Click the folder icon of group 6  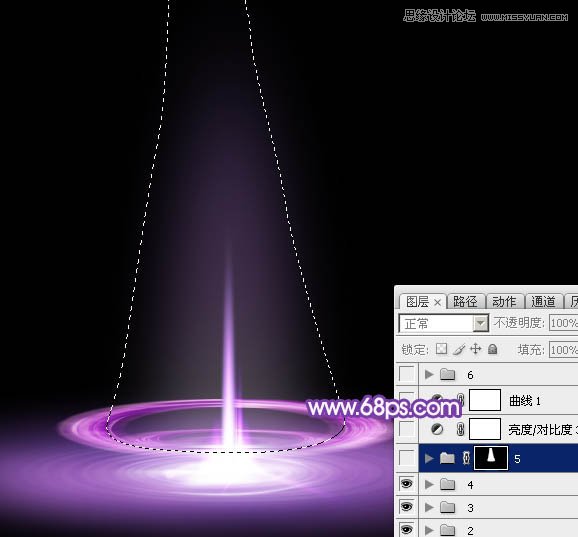click(448, 374)
